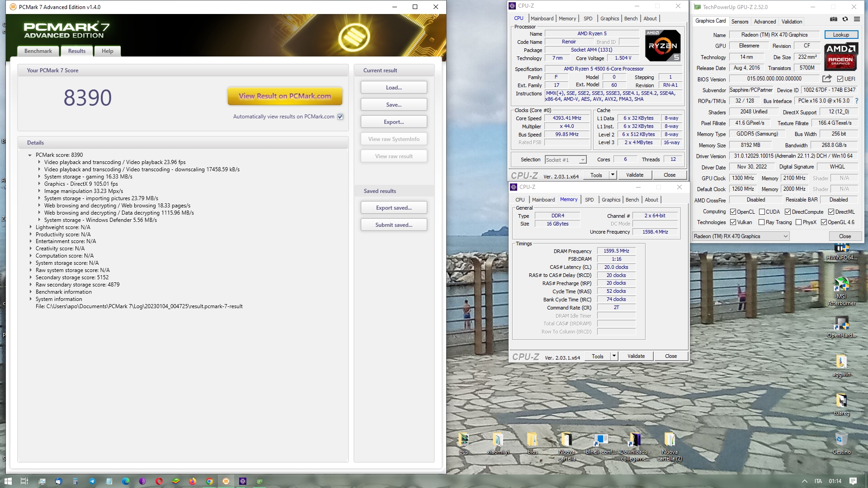
Task: Show hidden system tray icons chevron
Action: click(804, 481)
